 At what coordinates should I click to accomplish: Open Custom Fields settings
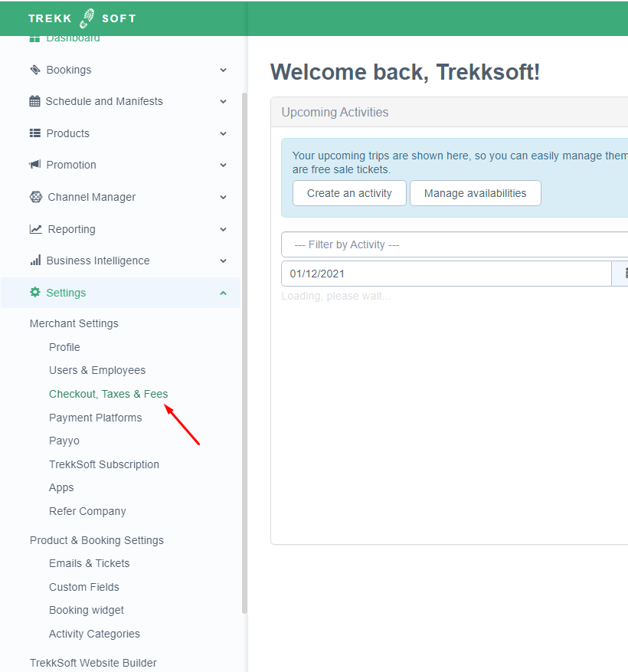84,587
